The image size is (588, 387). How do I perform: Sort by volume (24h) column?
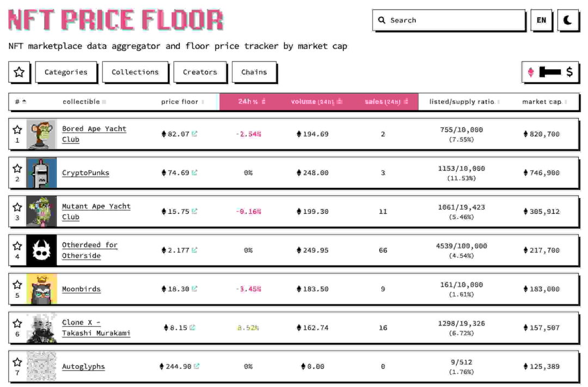point(316,102)
